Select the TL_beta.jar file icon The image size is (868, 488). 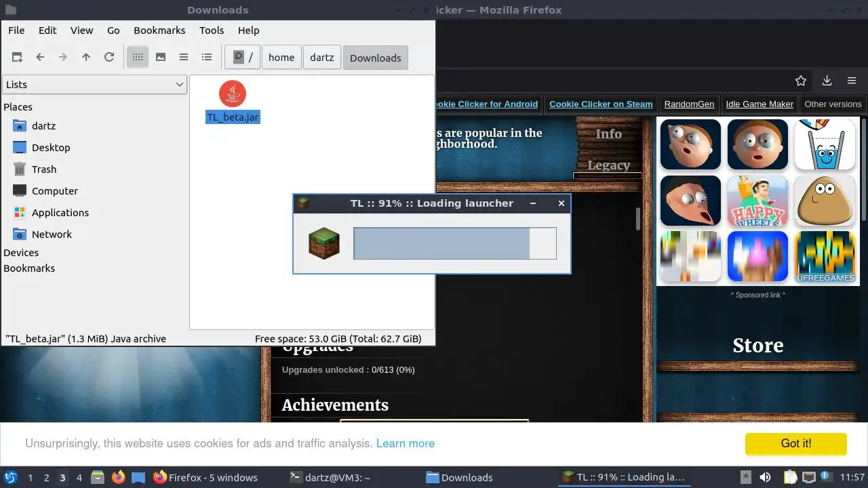pyautogui.click(x=233, y=94)
